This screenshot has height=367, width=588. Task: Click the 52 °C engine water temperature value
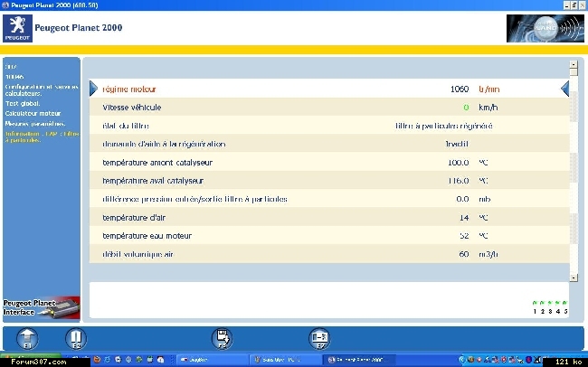[464, 236]
